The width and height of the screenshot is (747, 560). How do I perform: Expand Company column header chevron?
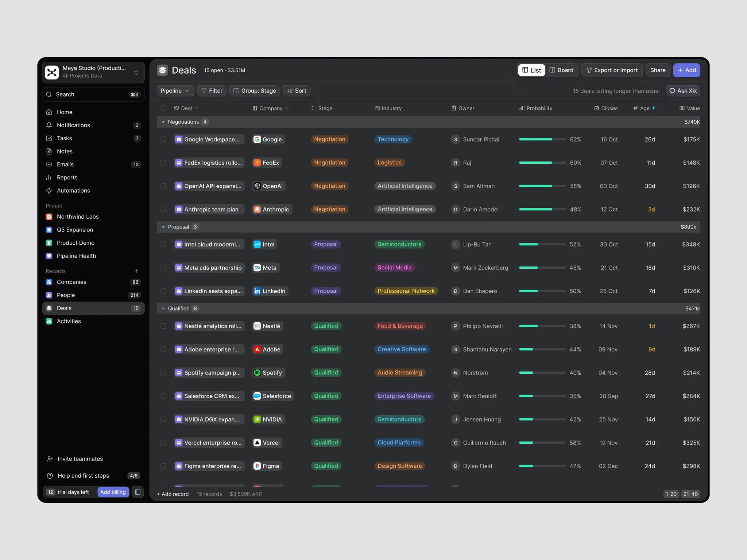(x=287, y=108)
